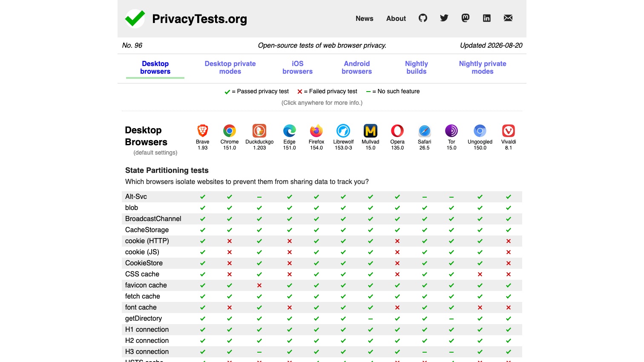The width and height of the screenshot is (644, 362).
Task: Click the blob test row label
Action: point(132,207)
